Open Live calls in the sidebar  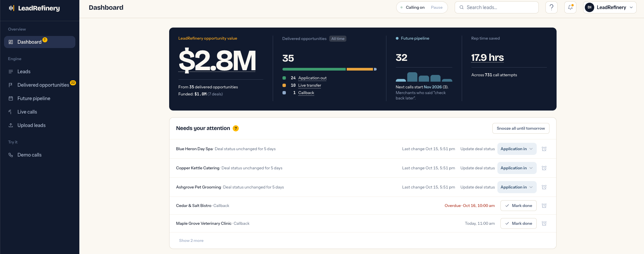[x=40, y=112]
